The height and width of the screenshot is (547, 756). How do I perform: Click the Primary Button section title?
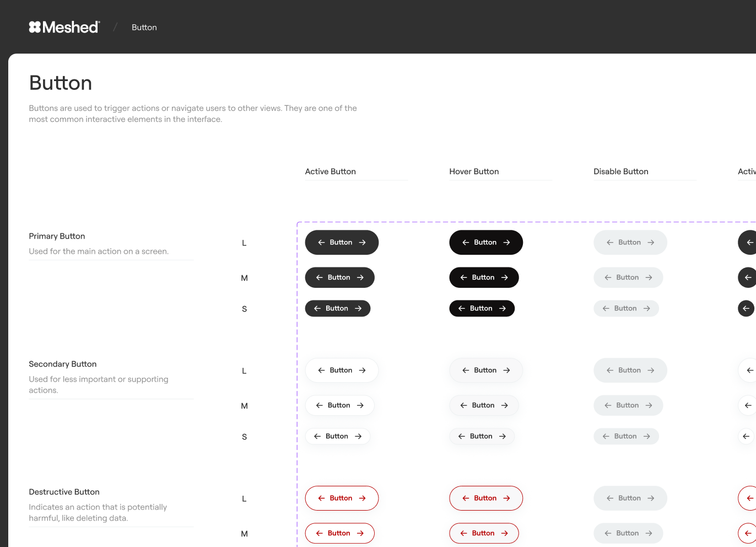57,236
